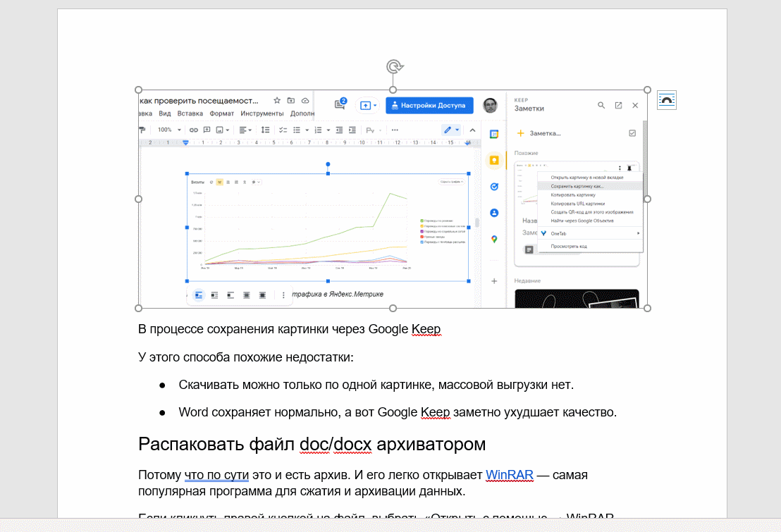
Task: Click the text 'У этого способа похожие недостатки:'
Action: [246, 357]
